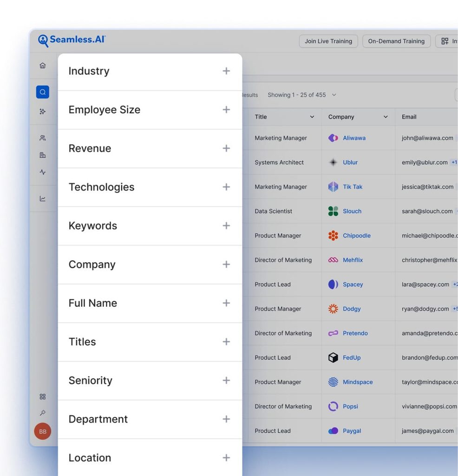The height and width of the screenshot is (476, 458).
Task: Click the Data Scientist title cell
Action: tap(273, 212)
